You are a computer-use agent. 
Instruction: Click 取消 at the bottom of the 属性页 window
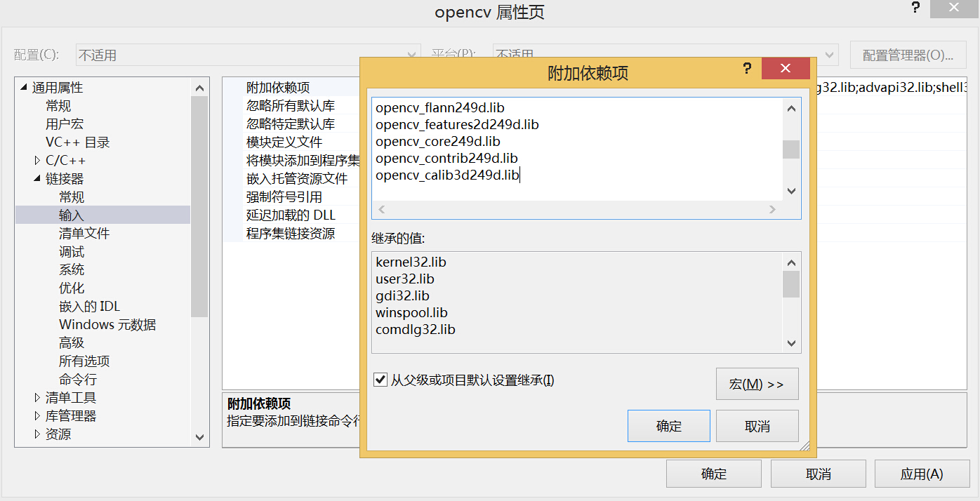pos(819,474)
